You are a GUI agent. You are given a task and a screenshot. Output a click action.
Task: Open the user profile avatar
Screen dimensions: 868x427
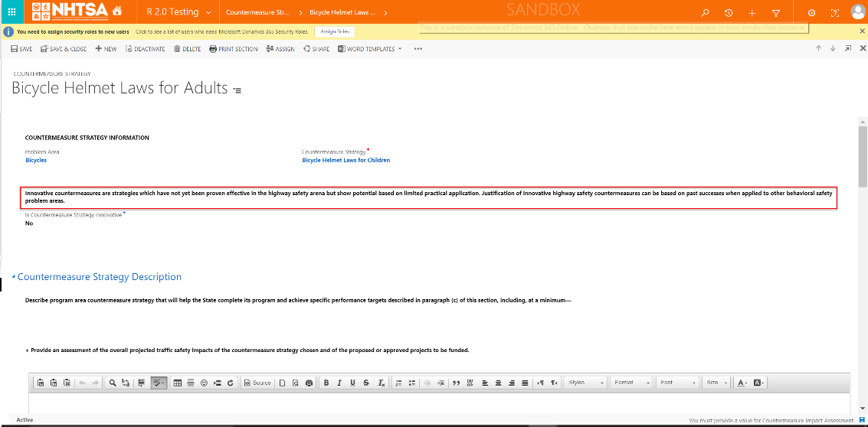tap(857, 12)
